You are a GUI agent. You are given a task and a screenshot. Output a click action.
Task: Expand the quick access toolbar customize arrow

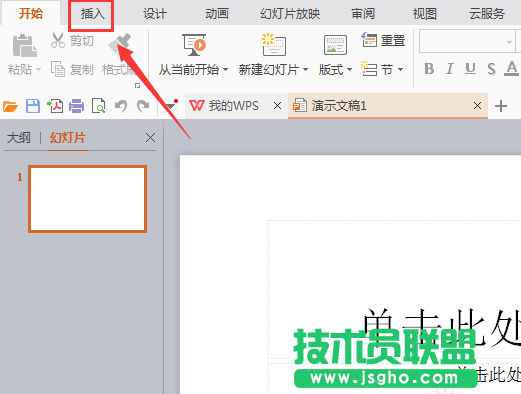click(x=171, y=106)
